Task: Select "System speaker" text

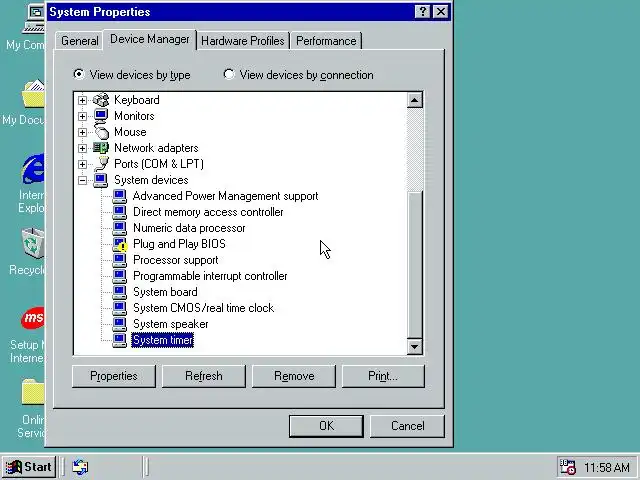Action: coord(171,324)
